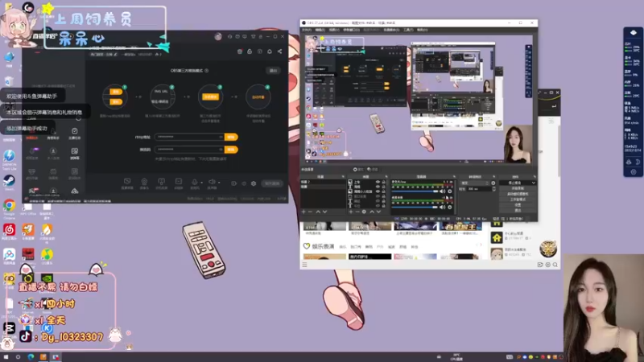The image size is (644, 362).
Task: Click transition duration 300 ms stepper arrows
Action: pyautogui.click(x=493, y=189)
